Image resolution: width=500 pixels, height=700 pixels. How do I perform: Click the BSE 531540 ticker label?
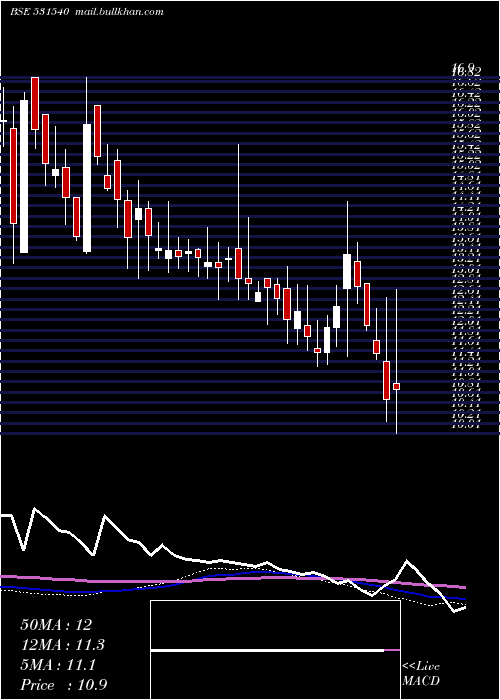[x=39, y=12]
